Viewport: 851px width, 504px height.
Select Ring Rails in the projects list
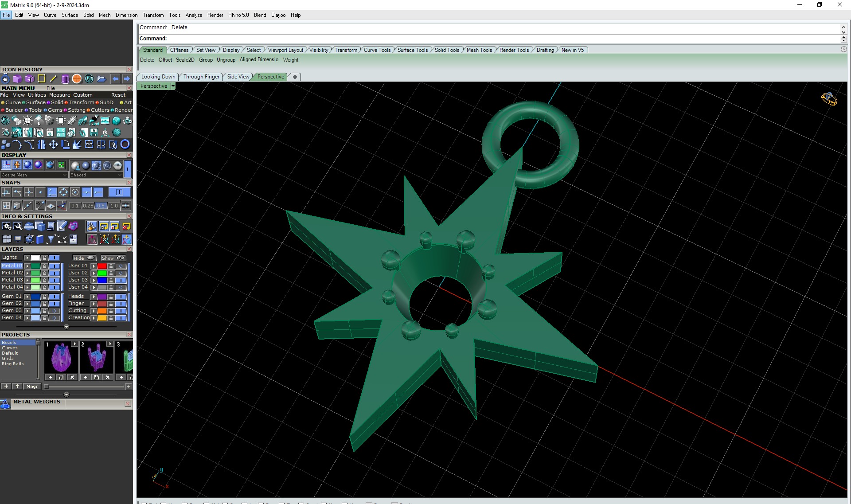pyautogui.click(x=12, y=364)
